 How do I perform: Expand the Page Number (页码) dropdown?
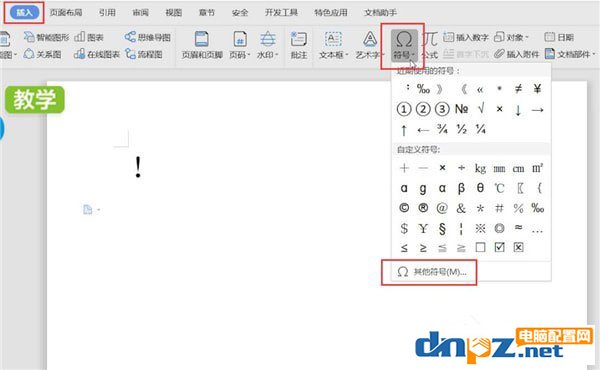coord(240,46)
